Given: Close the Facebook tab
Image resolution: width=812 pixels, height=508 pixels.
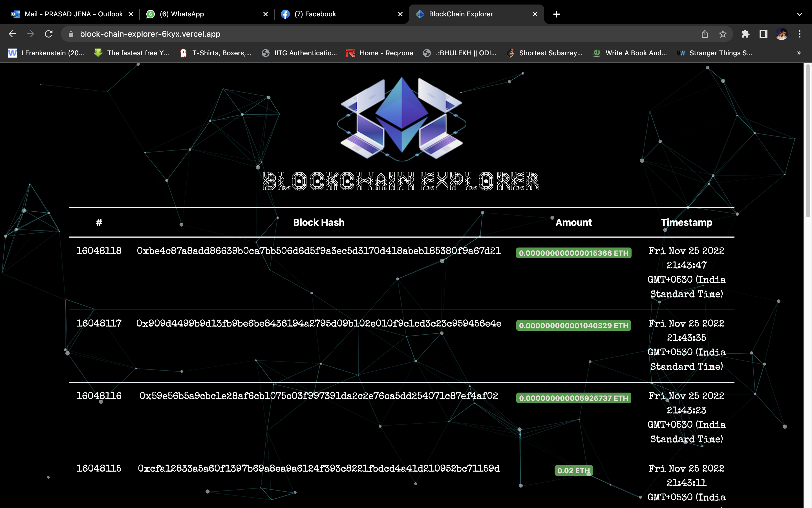Looking at the screenshot, I should click(x=400, y=14).
